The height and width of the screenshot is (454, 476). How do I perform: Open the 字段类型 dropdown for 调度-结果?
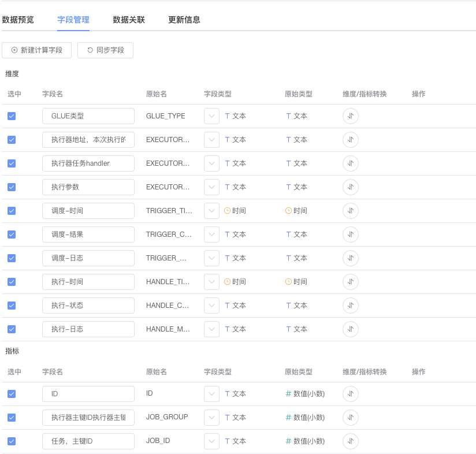click(211, 234)
